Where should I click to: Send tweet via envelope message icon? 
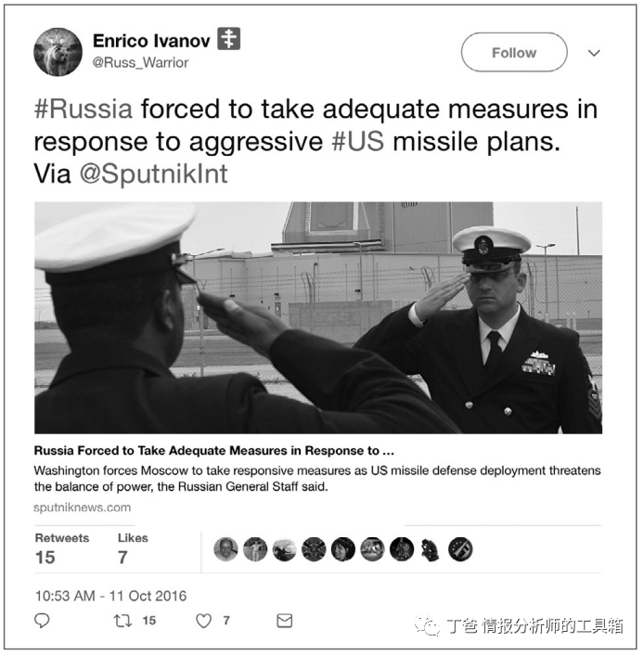[x=285, y=621]
